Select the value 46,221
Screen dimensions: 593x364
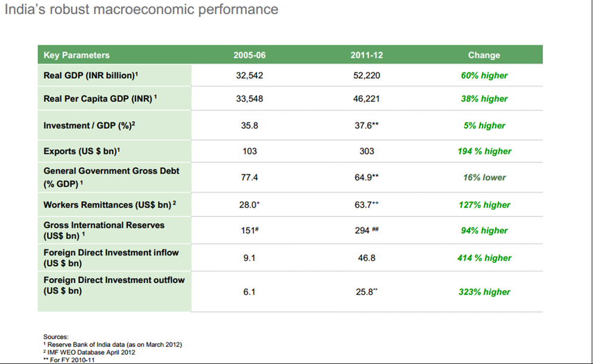click(x=366, y=98)
